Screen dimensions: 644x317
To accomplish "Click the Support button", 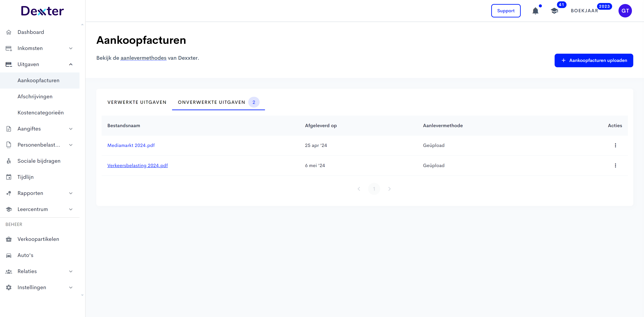I will [x=506, y=11].
